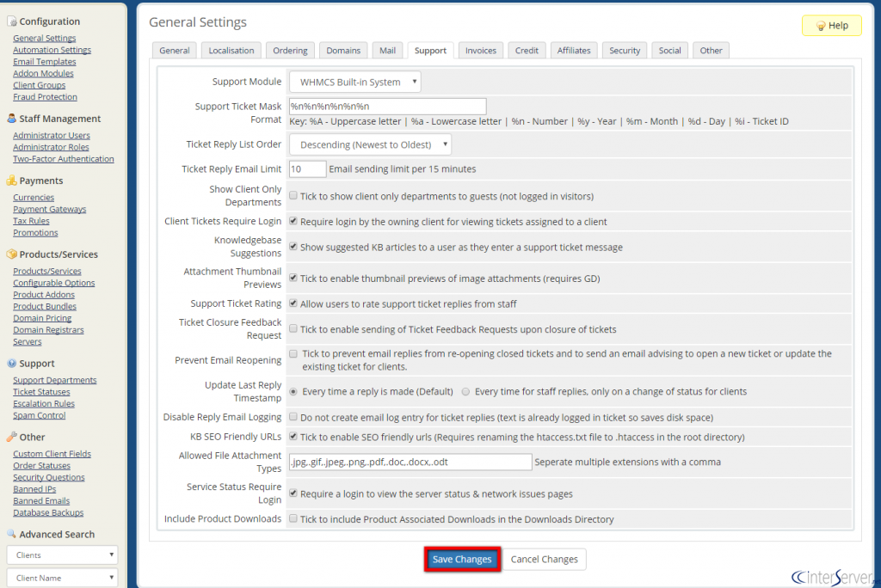Toggle Knowledgebase Suggestions checkbox
881x588 pixels.
click(293, 246)
